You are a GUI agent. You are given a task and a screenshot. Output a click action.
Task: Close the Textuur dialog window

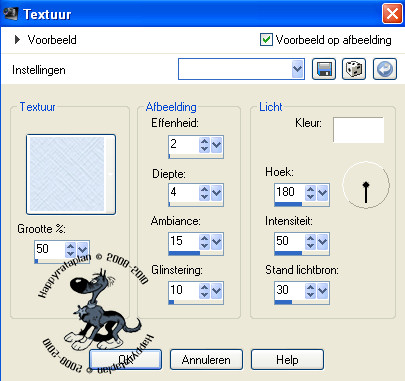392,14
